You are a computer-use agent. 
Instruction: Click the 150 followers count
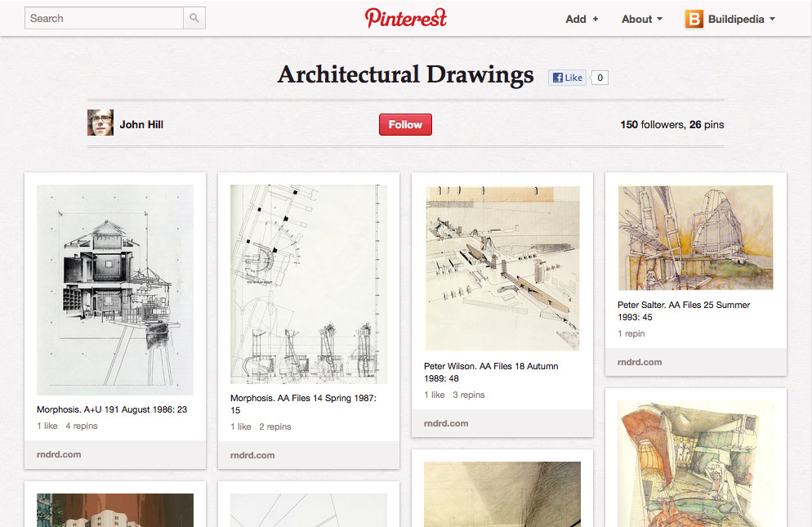click(653, 124)
